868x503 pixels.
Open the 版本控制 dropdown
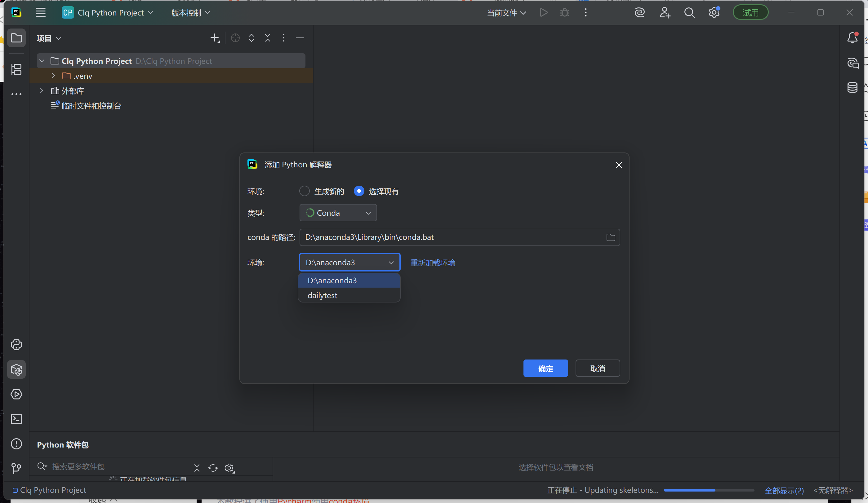(190, 13)
